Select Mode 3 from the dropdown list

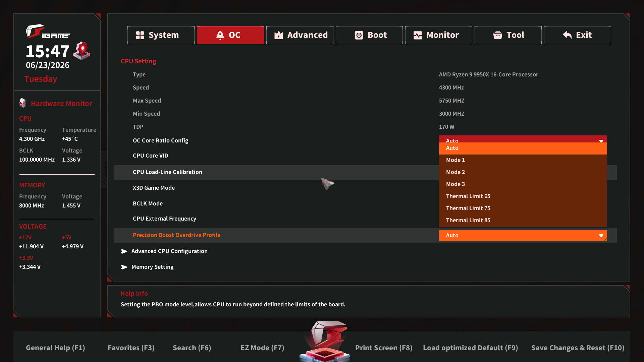(523, 184)
